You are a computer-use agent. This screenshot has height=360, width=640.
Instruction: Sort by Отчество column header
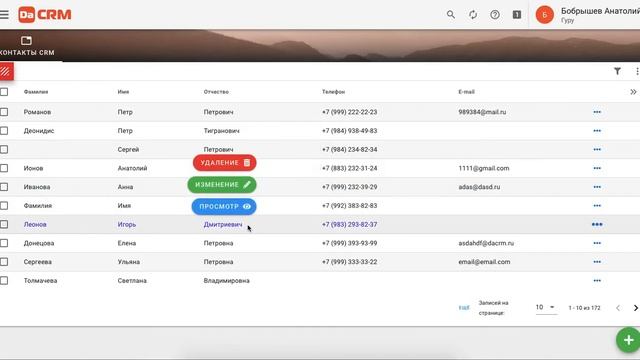click(x=216, y=92)
